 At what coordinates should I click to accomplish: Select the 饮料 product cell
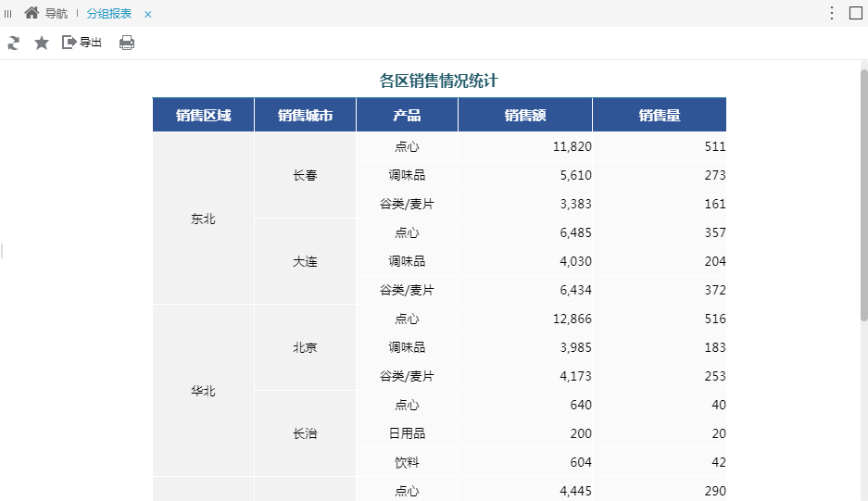(x=407, y=462)
